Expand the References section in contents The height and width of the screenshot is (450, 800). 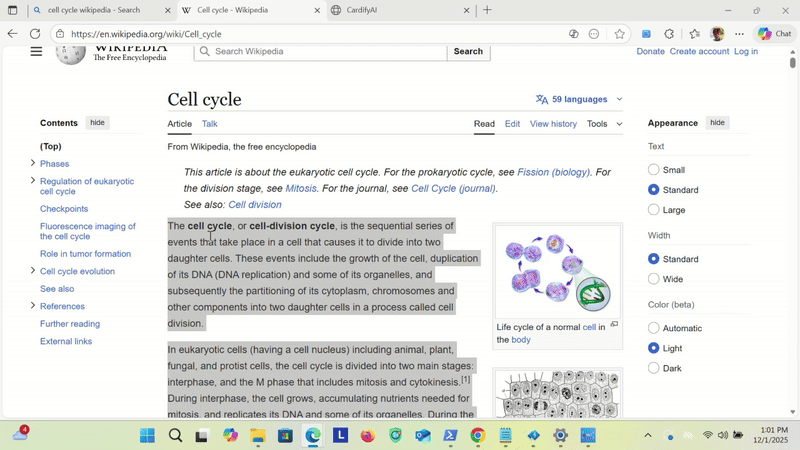click(33, 305)
